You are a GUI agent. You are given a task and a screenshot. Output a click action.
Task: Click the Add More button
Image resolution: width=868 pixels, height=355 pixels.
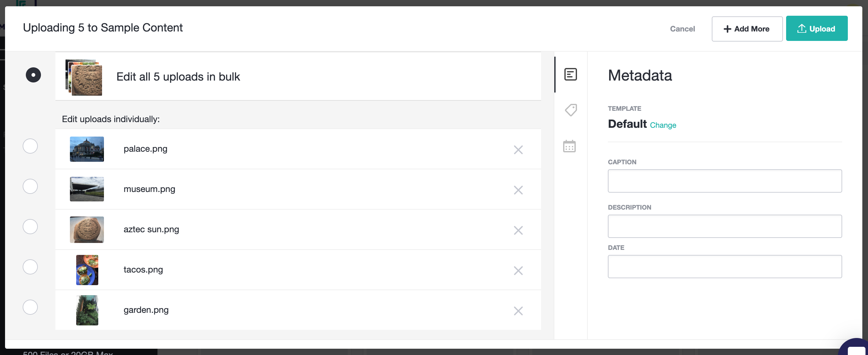747,29
